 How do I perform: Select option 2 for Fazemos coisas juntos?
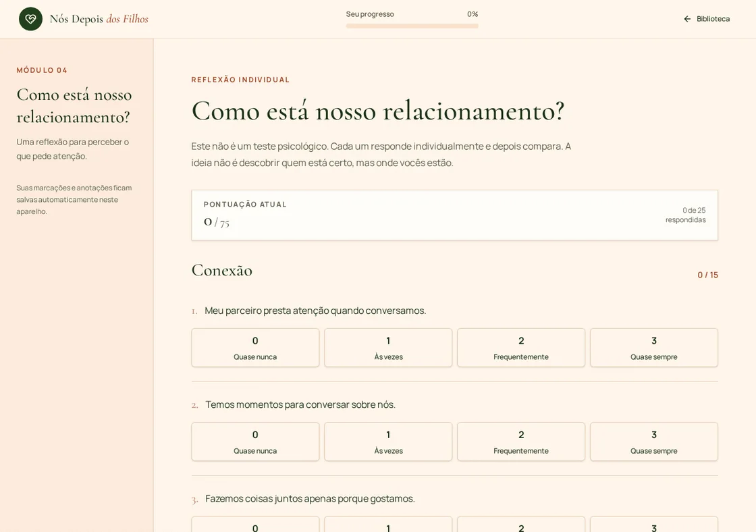(521, 525)
